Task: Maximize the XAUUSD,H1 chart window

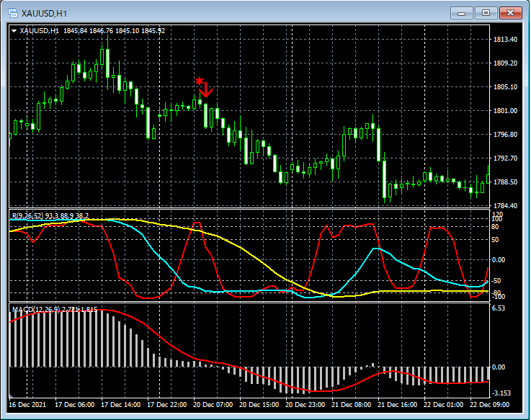Action: coord(486,13)
